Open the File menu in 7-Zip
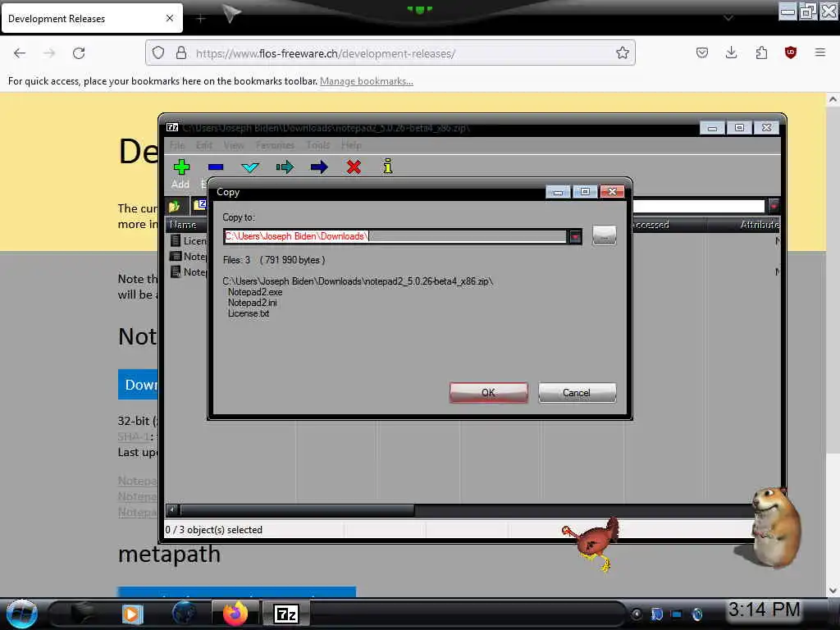Image resolution: width=840 pixels, height=630 pixels. pos(177,145)
